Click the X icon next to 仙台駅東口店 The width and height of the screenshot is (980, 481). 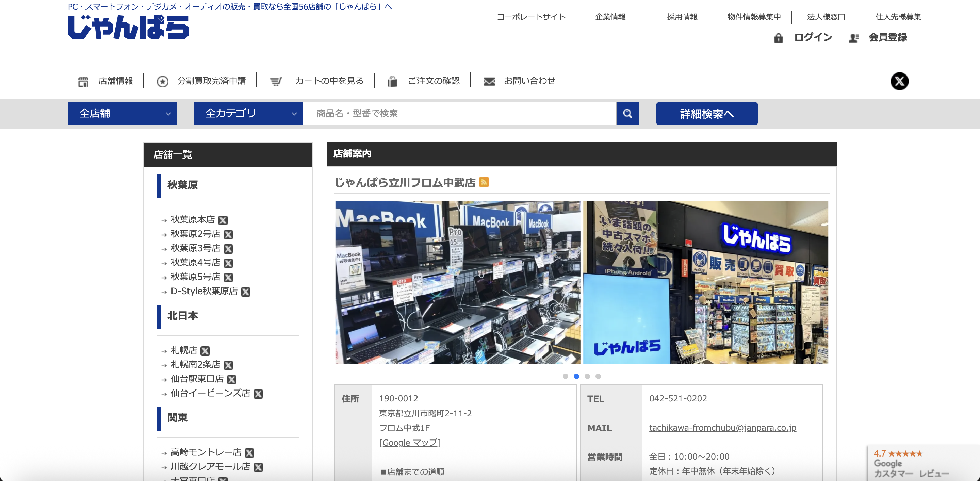pos(232,379)
